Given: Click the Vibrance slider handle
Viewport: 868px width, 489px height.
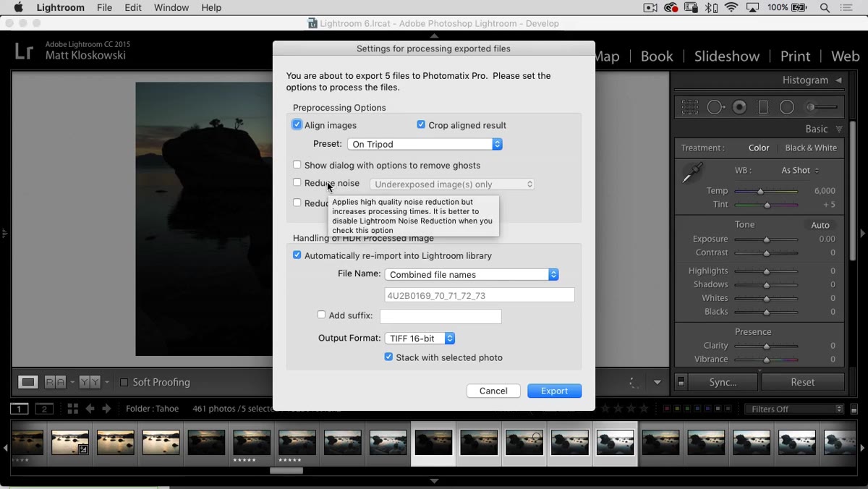Looking at the screenshot, I should 767,360.
